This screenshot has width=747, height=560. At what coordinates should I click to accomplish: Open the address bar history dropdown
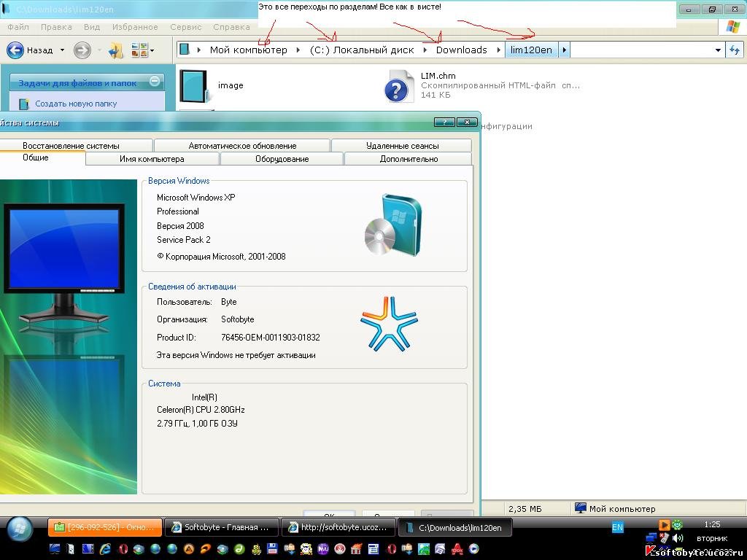(718, 50)
